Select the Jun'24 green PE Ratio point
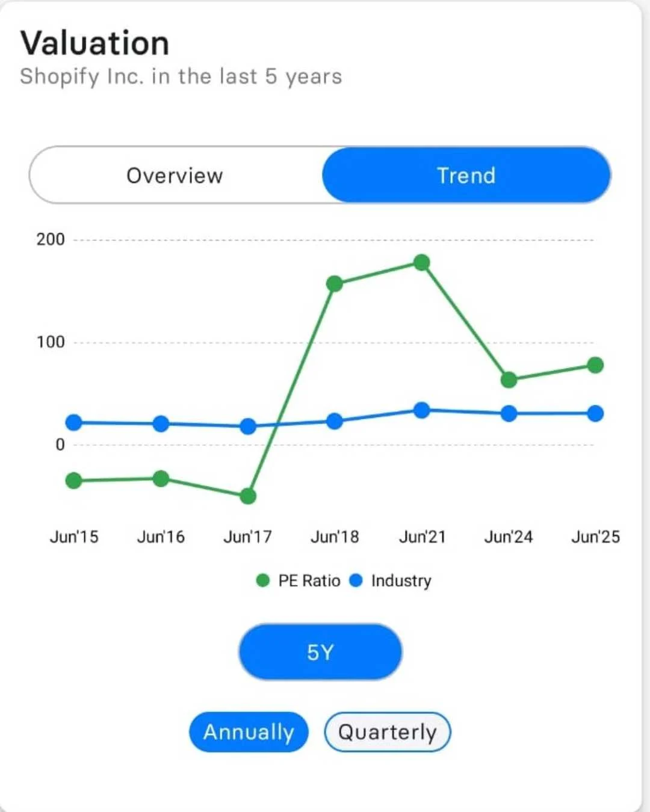The width and height of the screenshot is (650, 812). click(509, 380)
